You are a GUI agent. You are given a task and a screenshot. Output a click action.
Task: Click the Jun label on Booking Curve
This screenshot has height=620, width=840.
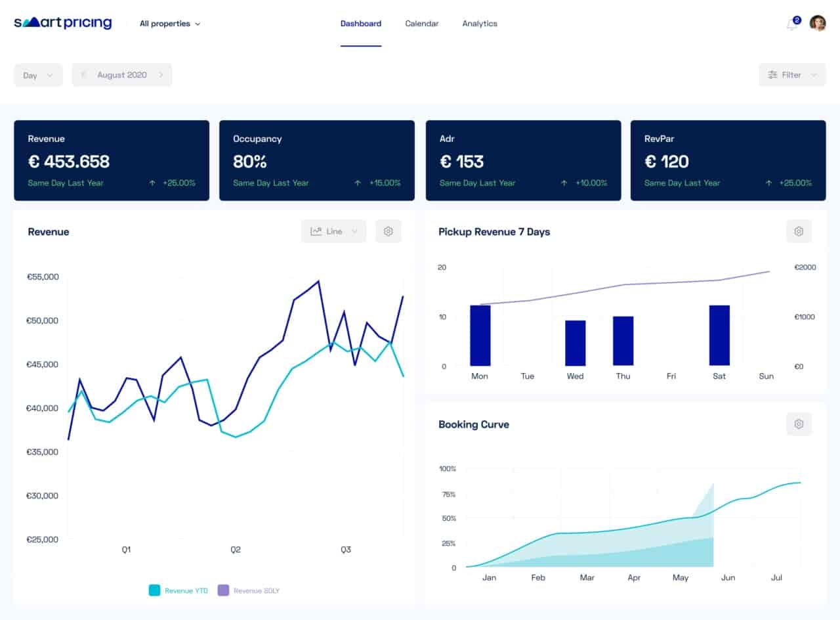click(x=728, y=578)
